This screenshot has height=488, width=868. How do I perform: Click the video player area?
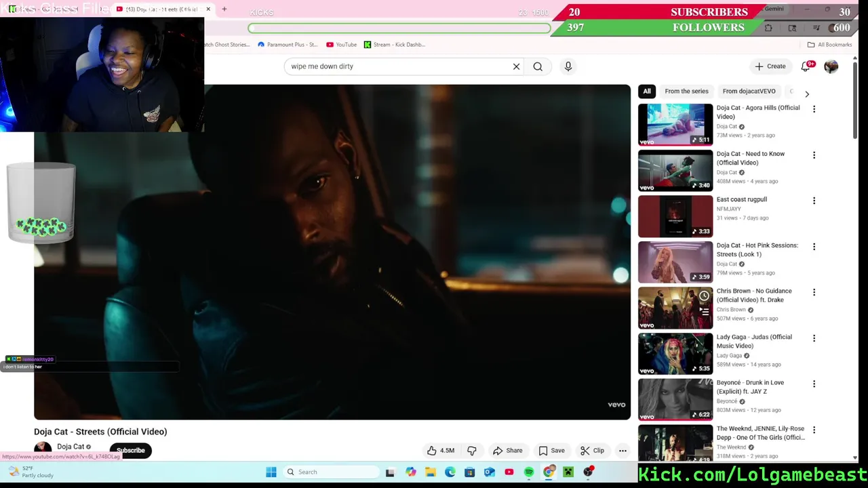click(332, 252)
